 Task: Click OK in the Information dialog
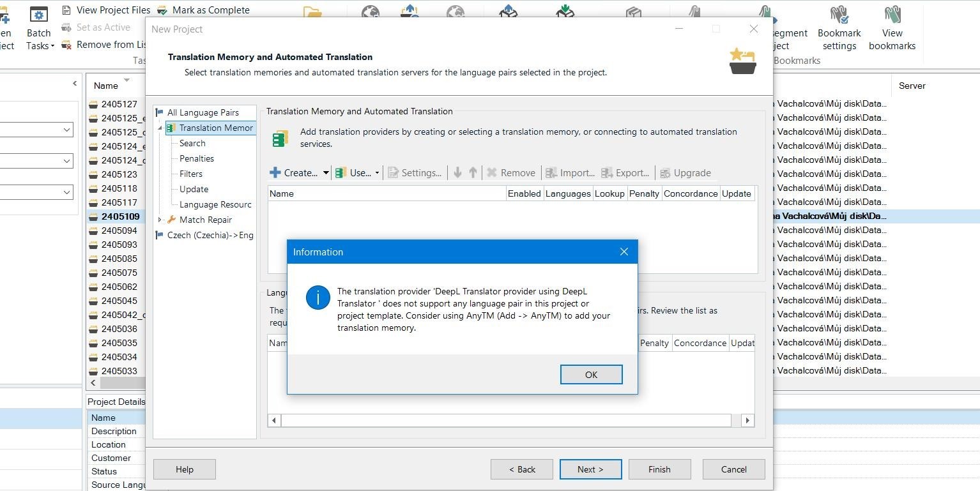click(x=591, y=375)
